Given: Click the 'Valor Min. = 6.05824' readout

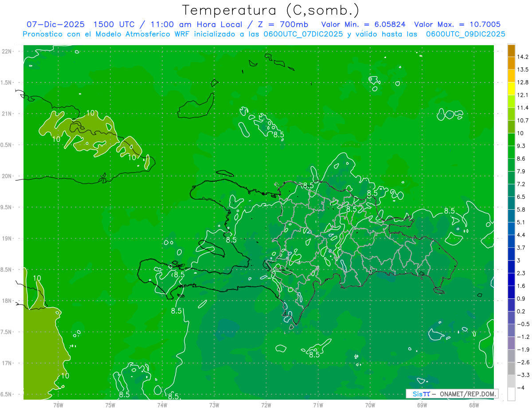Looking at the screenshot, I should (363, 24).
